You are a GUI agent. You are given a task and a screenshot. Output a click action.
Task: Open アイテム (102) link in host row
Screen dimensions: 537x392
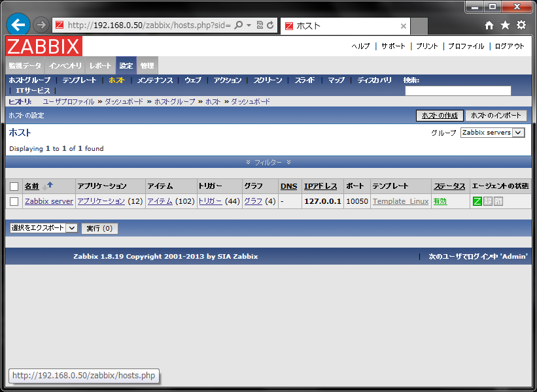click(160, 201)
